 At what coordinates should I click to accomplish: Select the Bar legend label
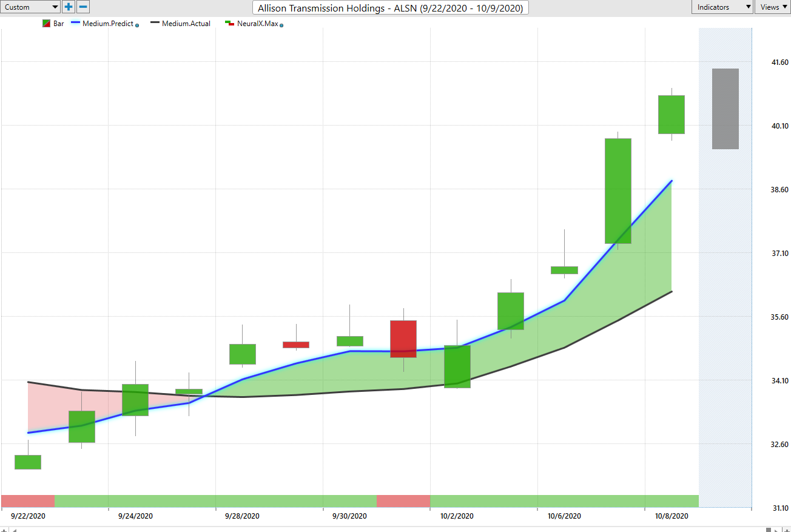point(59,24)
